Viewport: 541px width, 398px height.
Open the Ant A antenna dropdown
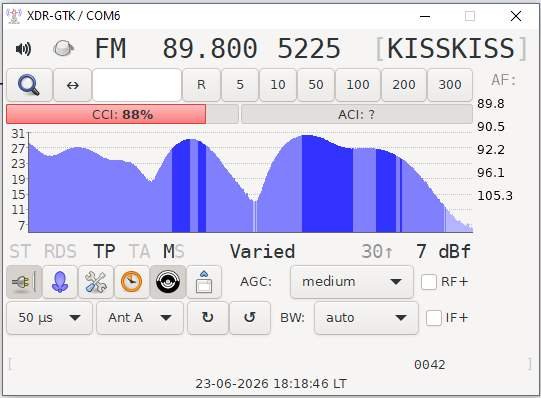coord(140,318)
